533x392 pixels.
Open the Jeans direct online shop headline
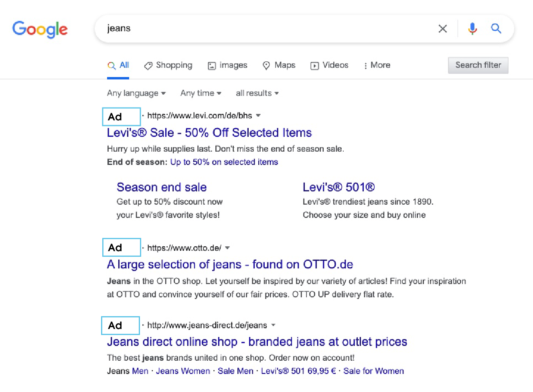point(257,342)
